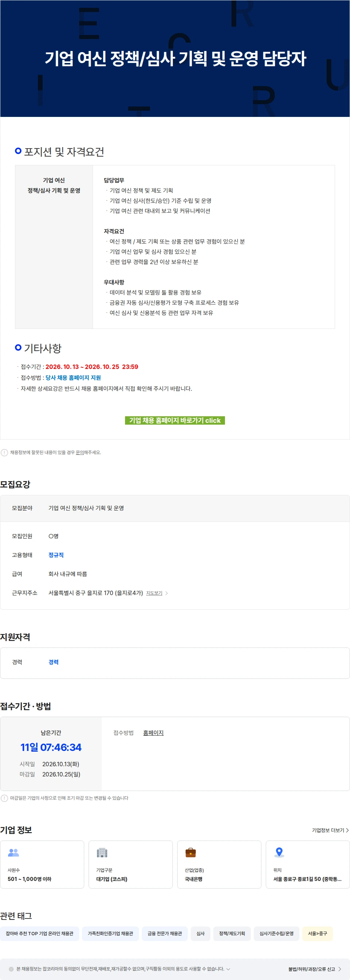The width and height of the screenshot is (350, 980).
Task: Open the 문의 link in error notice
Action: click(79, 452)
